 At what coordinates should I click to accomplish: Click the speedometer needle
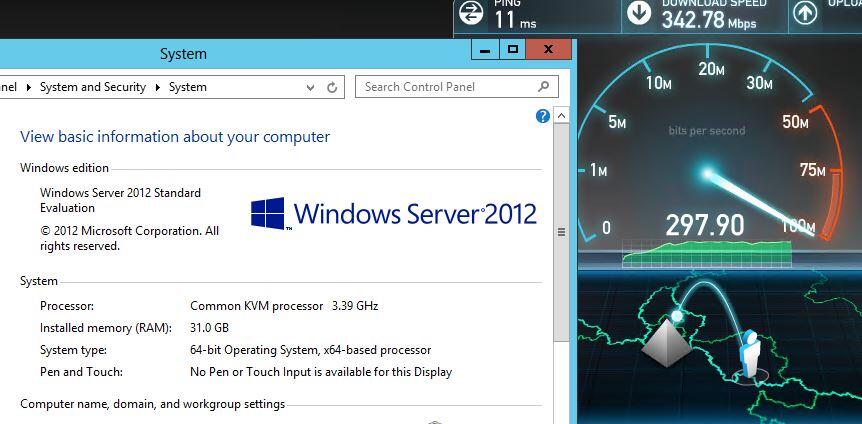pyautogui.click(x=759, y=203)
